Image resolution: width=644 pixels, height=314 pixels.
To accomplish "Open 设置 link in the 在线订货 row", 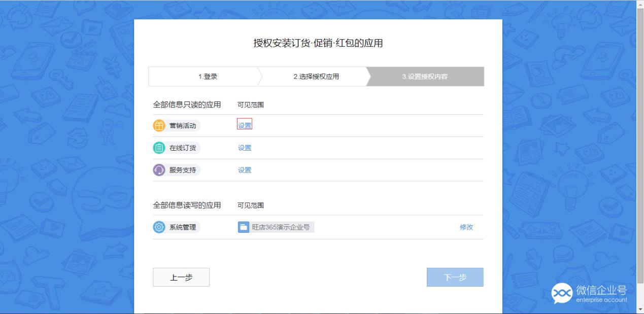I will 245,148.
